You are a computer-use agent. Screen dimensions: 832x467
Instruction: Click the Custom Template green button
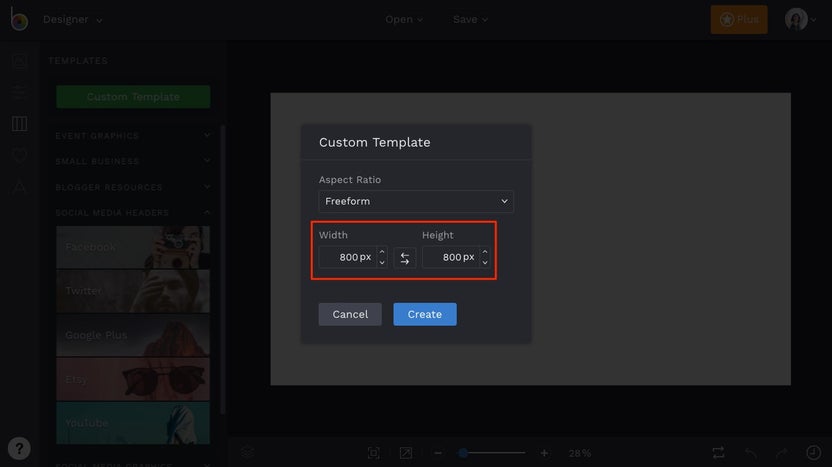[x=133, y=97]
